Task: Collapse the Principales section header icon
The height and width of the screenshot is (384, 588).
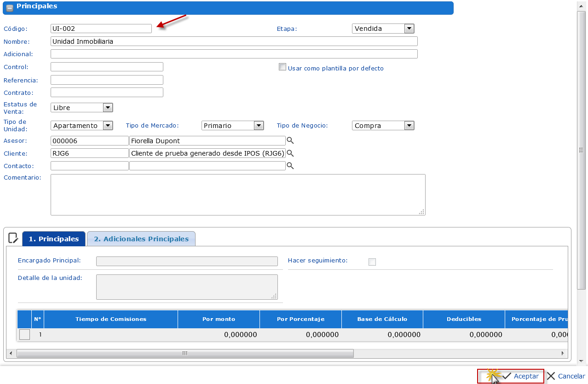Action: pos(9,7)
